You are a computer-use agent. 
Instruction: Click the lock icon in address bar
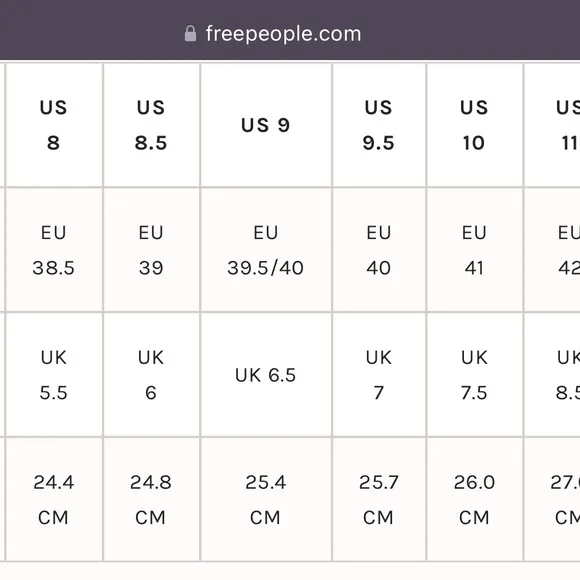[x=190, y=34]
